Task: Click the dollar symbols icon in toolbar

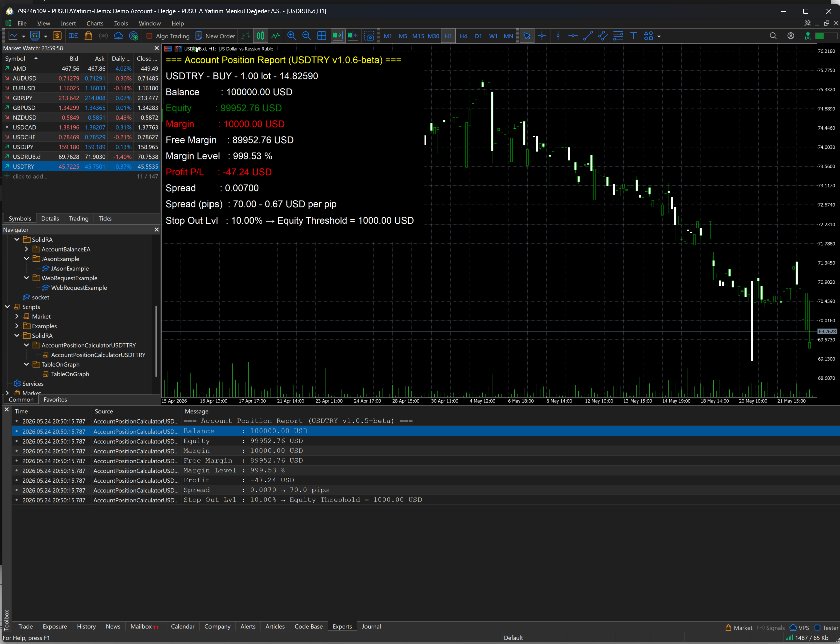Action: [x=57, y=36]
